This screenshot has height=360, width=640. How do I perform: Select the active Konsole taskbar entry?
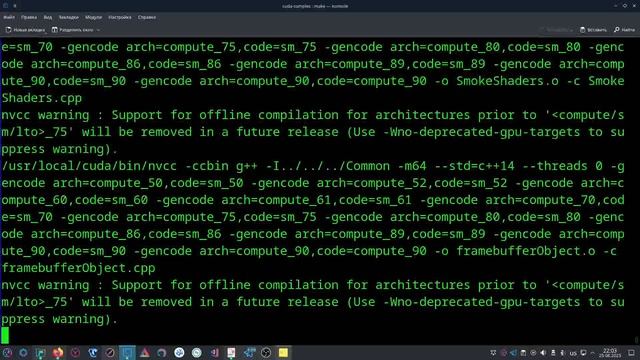(x=127, y=353)
